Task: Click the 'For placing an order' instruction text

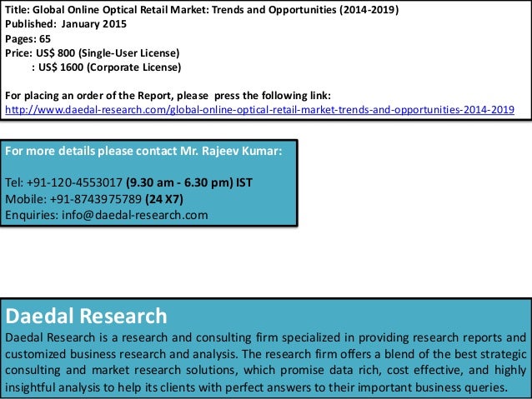Action: [168, 96]
